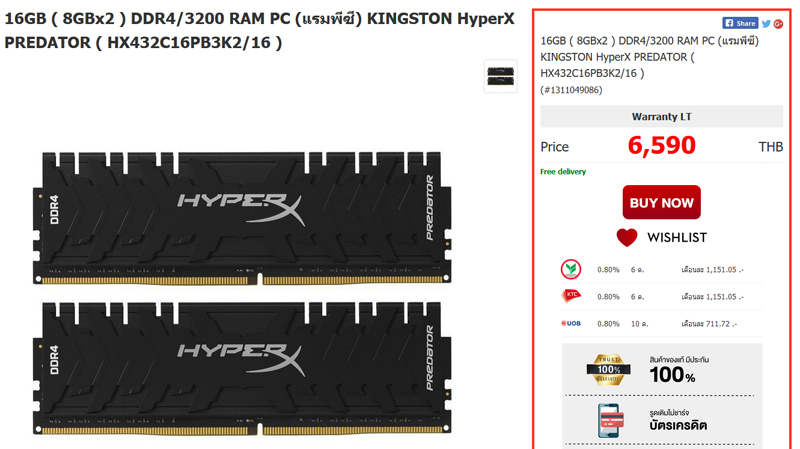The height and width of the screenshot is (449, 800).
Task: Click the main product heading text
Action: point(259,31)
